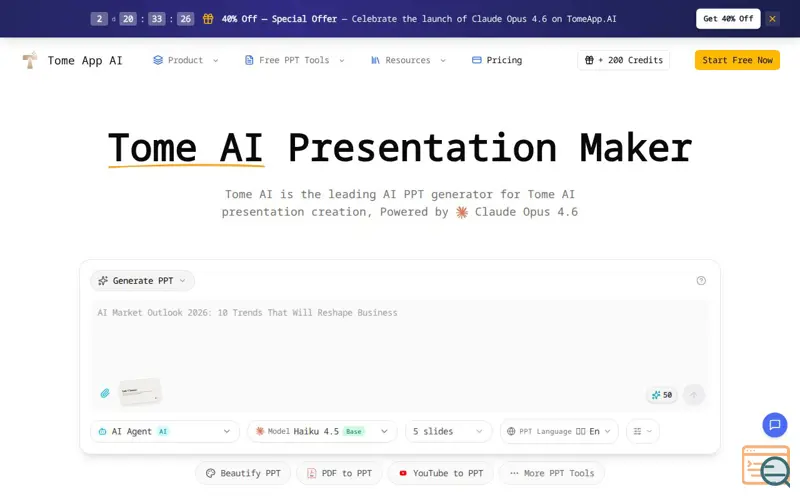The image size is (800, 500).
Task: Expand the Generate PPT dropdown
Action: pos(142,281)
